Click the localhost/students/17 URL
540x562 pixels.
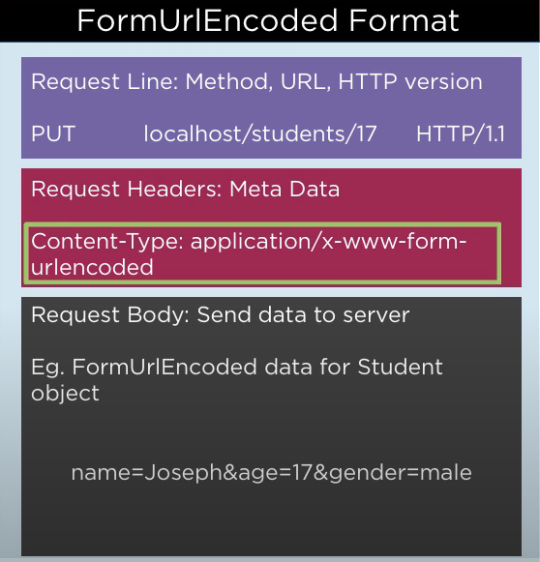pos(260,134)
